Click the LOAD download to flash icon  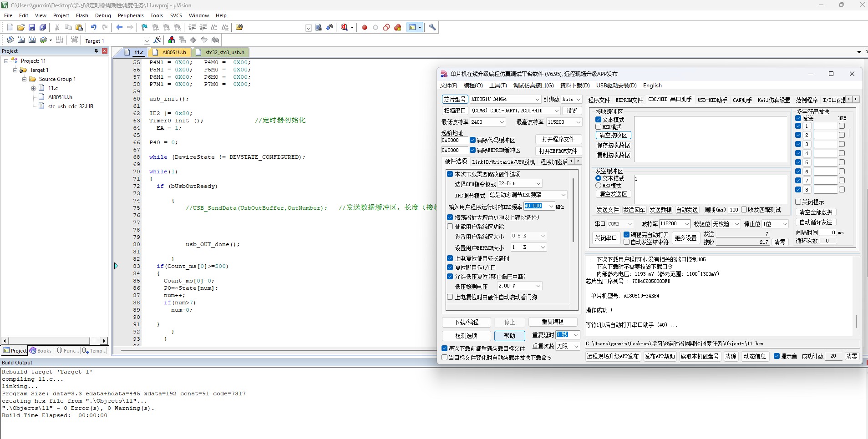[x=74, y=40]
